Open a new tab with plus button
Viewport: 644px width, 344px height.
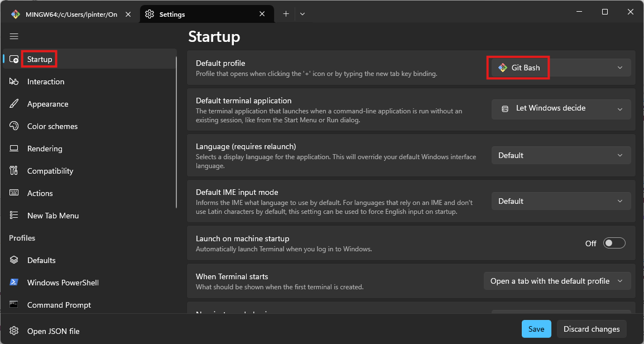click(x=286, y=14)
